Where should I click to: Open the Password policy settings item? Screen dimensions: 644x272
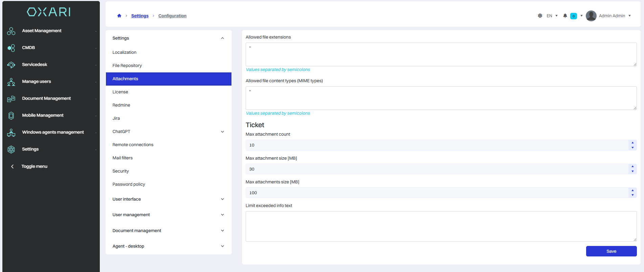click(x=129, y=184)
